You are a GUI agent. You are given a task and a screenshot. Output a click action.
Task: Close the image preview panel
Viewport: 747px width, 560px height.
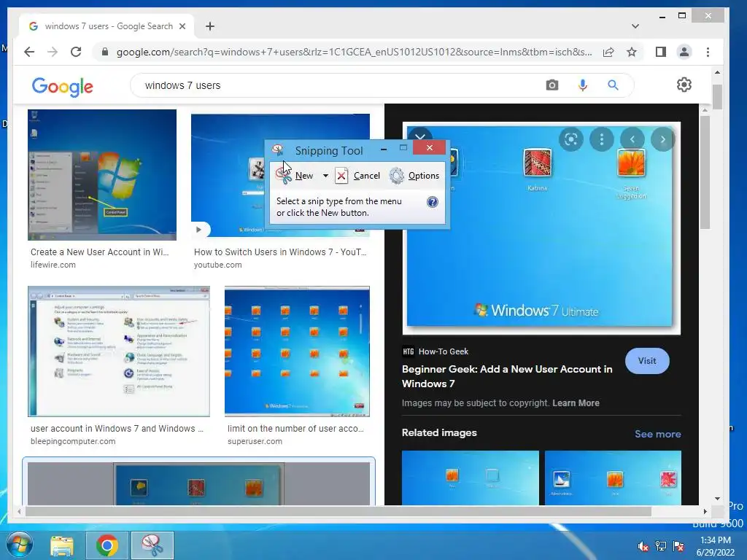click(419, 136)
